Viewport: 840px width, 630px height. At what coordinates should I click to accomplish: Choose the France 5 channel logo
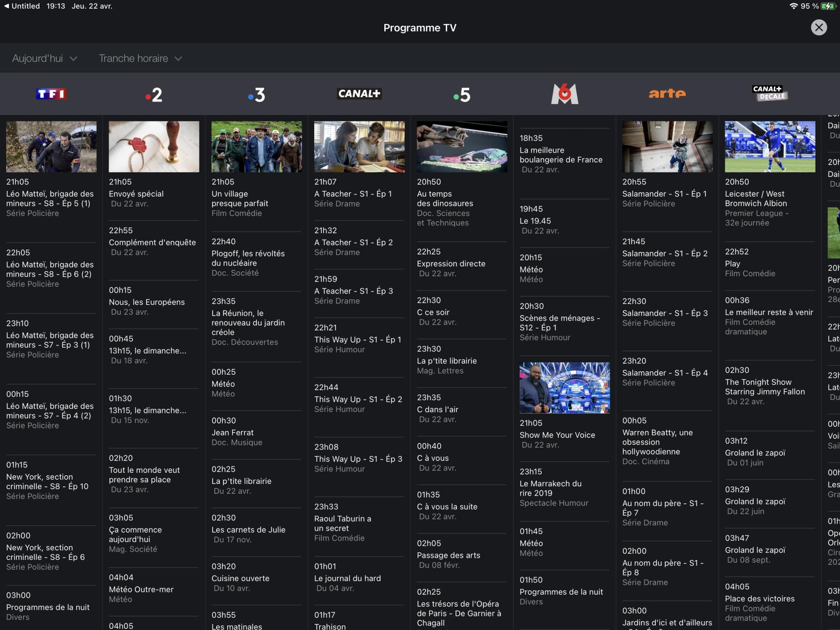(x=462, y=95)
